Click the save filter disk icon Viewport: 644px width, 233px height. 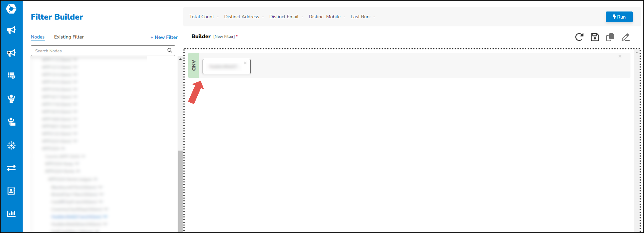pyautogui.click(x=595, y=37)
